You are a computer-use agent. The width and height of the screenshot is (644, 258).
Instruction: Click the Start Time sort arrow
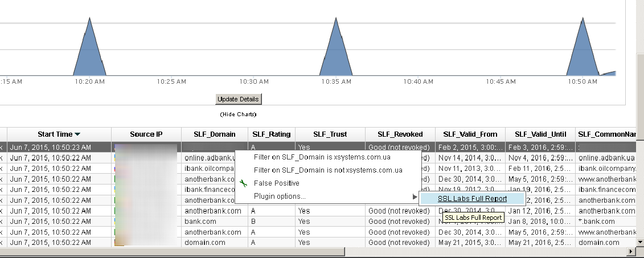tap(77, 134)
